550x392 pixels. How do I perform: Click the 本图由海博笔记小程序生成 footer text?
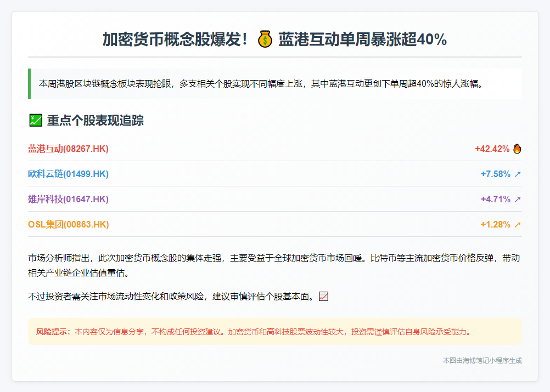tap(482, 361)
